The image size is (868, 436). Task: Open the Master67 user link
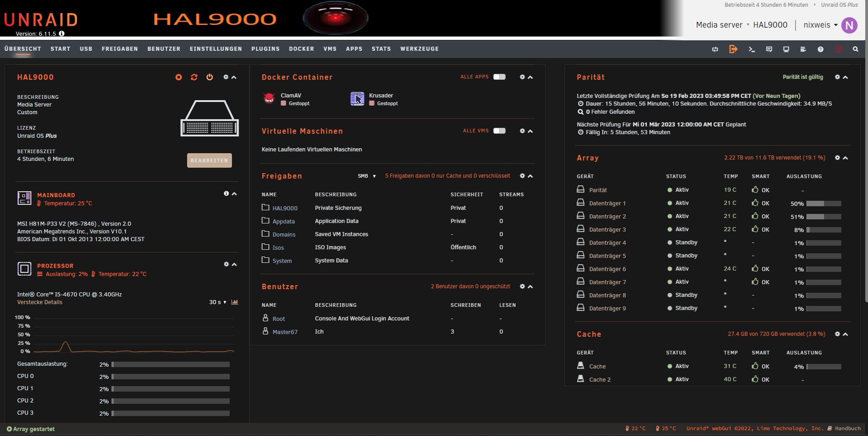(x=285, y=332)
